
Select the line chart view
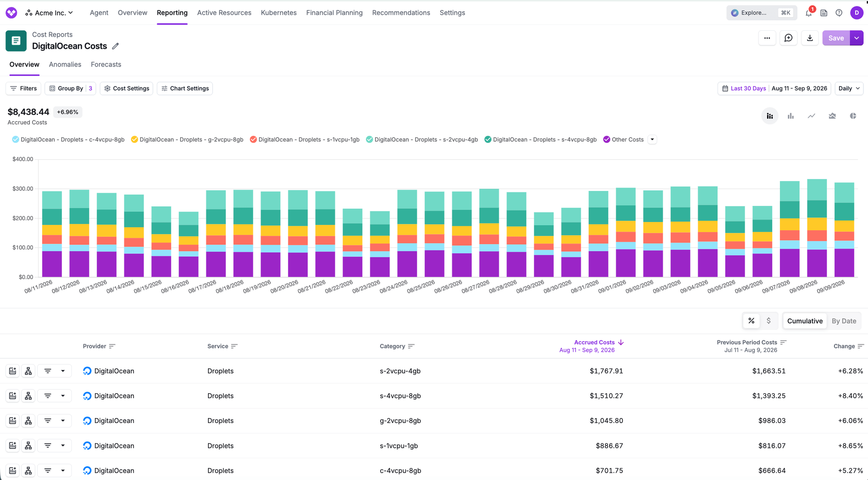click(x=811, y=116)
